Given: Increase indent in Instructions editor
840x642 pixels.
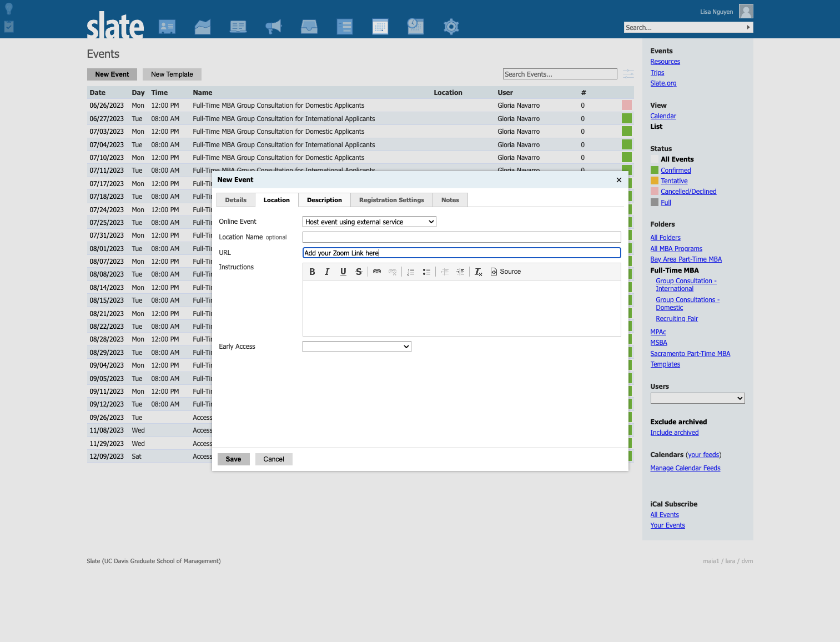Looking at the screenshot, I should click(460, 272).
